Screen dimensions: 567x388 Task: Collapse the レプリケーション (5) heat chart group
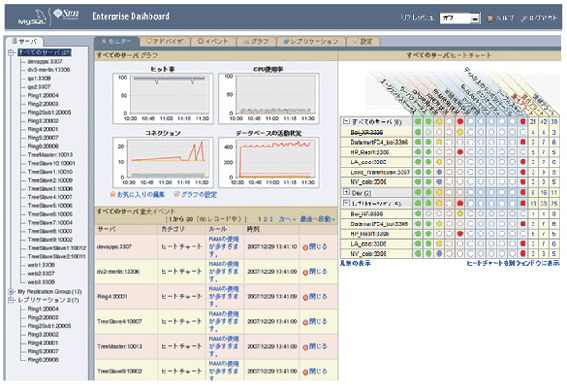tap(346, 203)
